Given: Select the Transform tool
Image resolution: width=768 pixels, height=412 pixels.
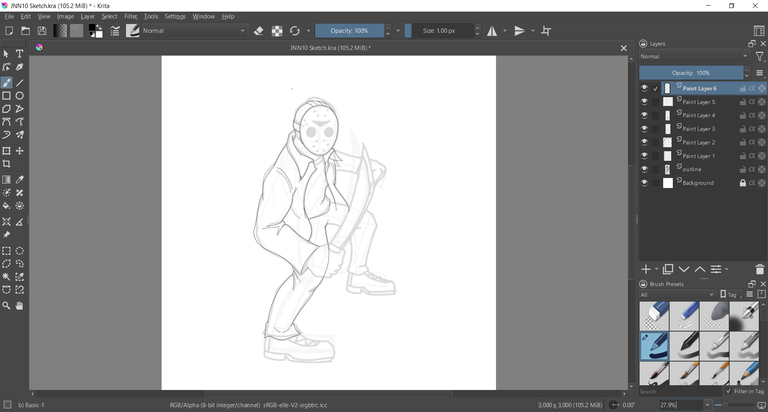Looking at the screenshot, I should (6, 151).
